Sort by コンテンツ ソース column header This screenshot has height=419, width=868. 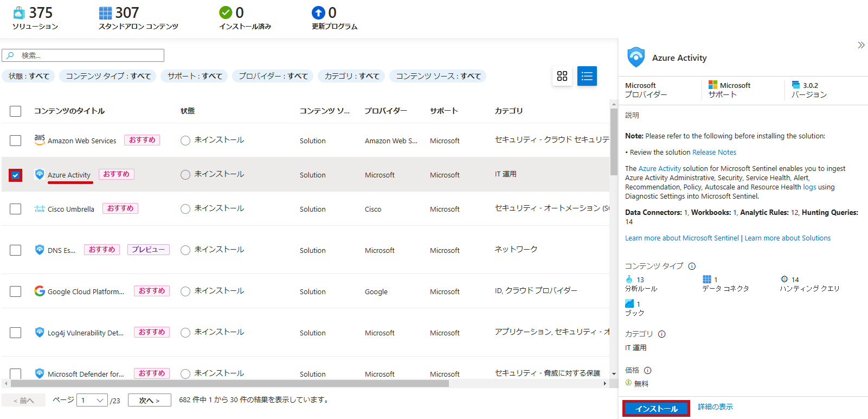[324, 111]
